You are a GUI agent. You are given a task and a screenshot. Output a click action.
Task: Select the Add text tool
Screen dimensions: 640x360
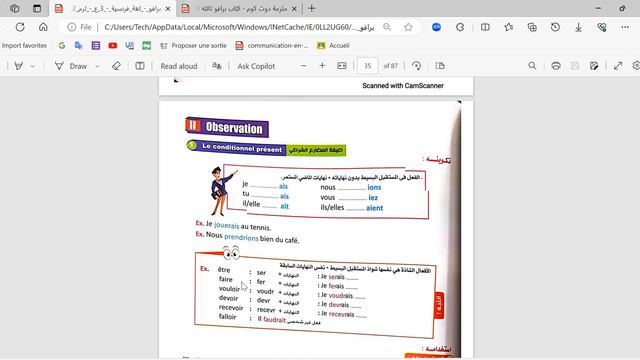[140, 66]
